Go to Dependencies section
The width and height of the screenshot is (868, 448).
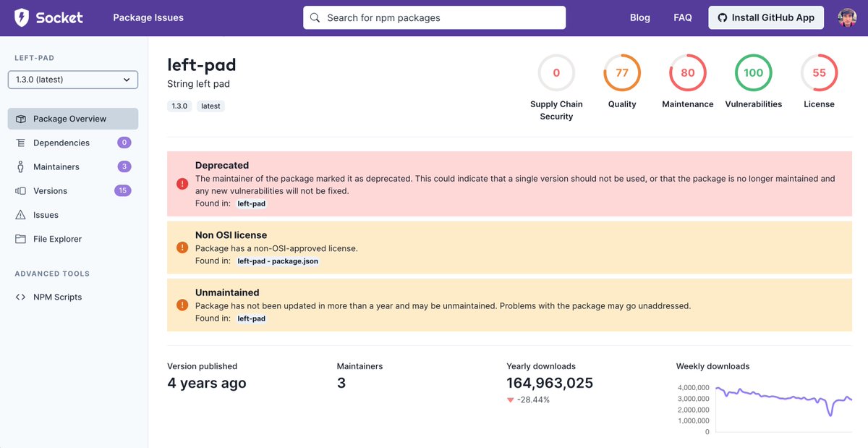[x=73, y=143]
